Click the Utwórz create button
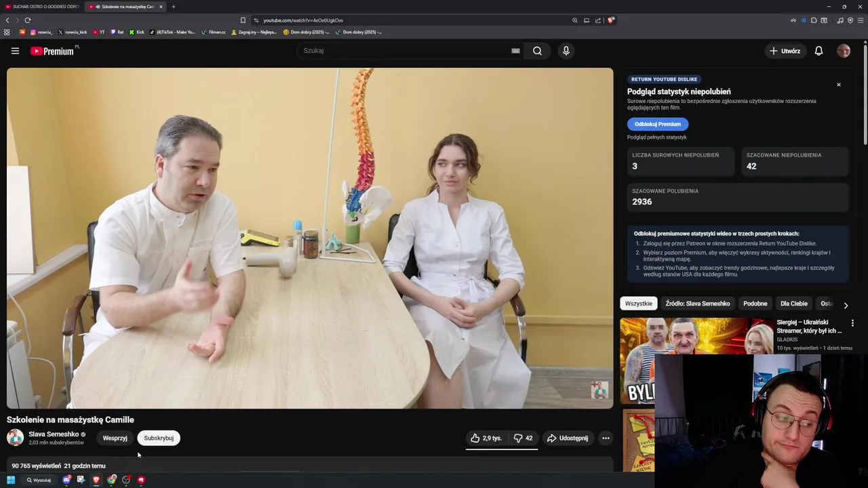 (x=785, y=51)
